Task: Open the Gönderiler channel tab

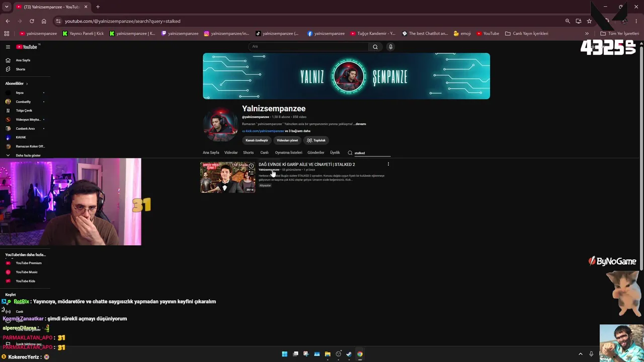Action: point(316,153)
